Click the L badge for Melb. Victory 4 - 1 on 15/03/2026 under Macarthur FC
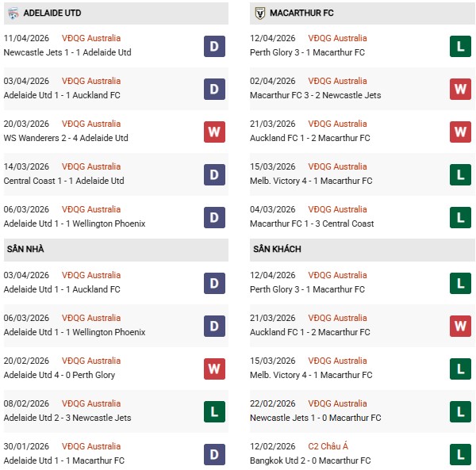 tap(461, 174)
